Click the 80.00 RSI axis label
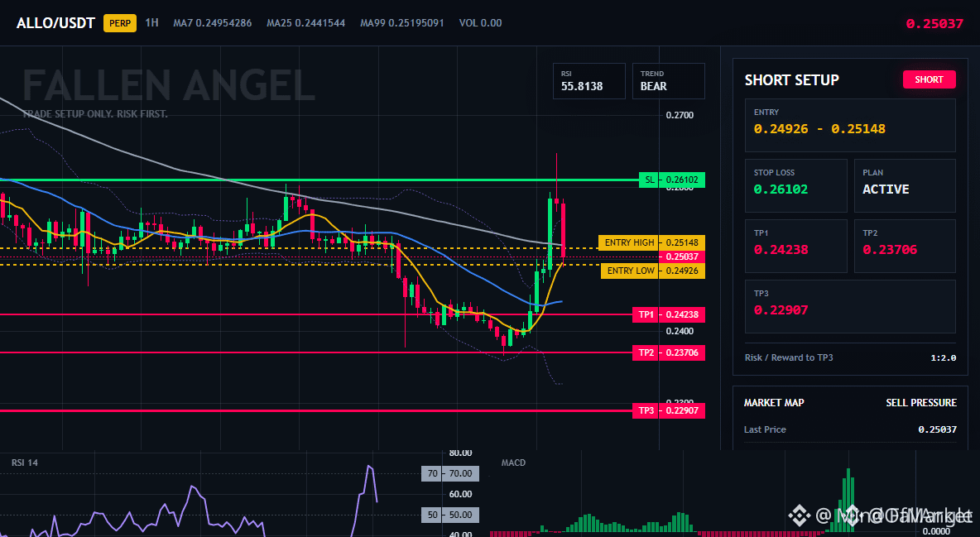Screen dimensions: 980x537 [x=461, y=453]
